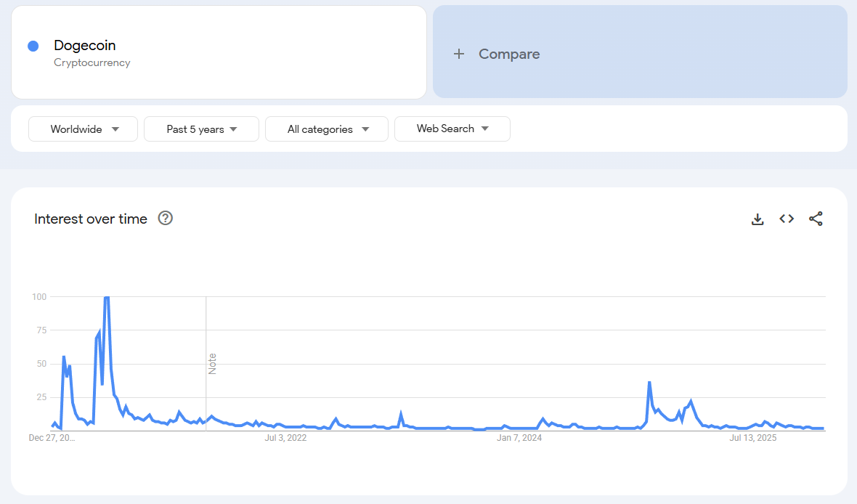
Task: Select the Interest over time section header
Action: click(x=91, y=219)
